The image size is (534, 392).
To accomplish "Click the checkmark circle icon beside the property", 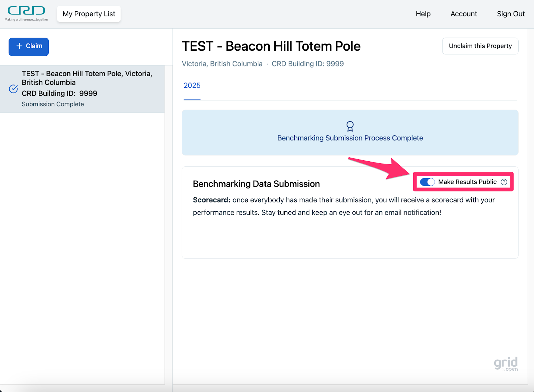I will coord(13,89).
